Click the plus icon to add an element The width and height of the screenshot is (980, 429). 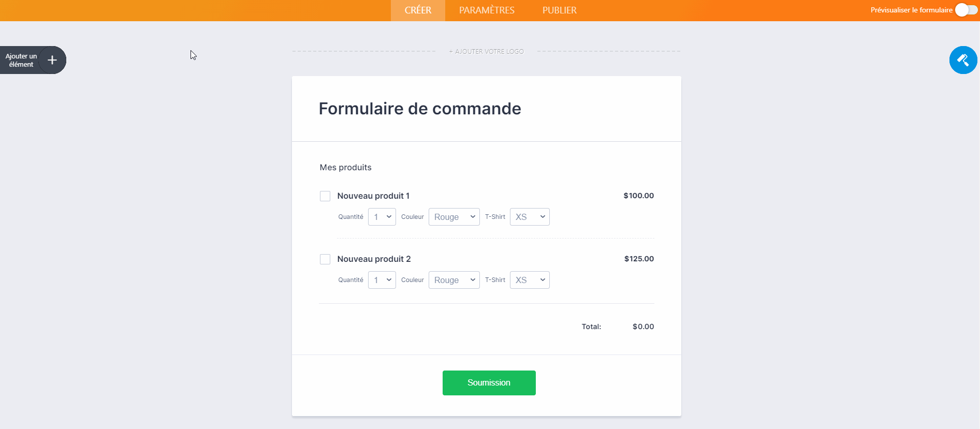52,60
